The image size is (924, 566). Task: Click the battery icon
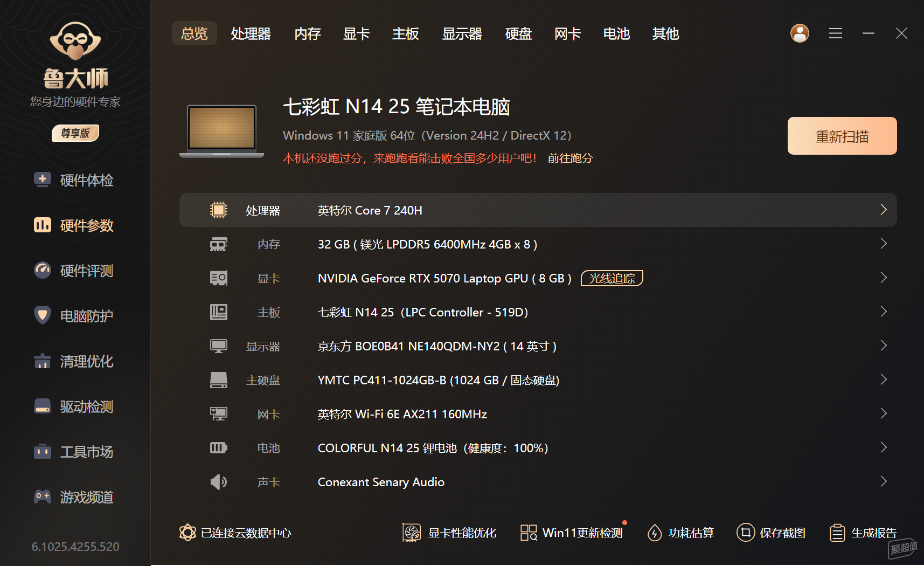pyautogui.click(x=218, y=448)
